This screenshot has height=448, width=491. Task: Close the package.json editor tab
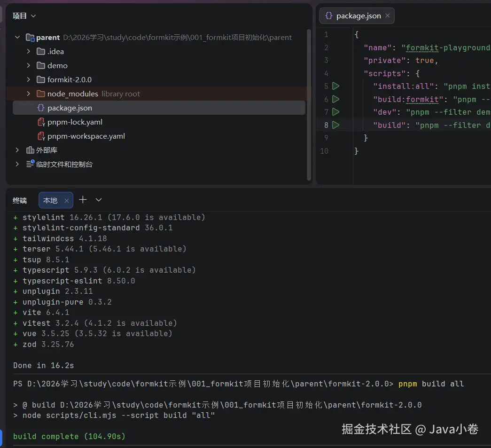tap(388, 16)
